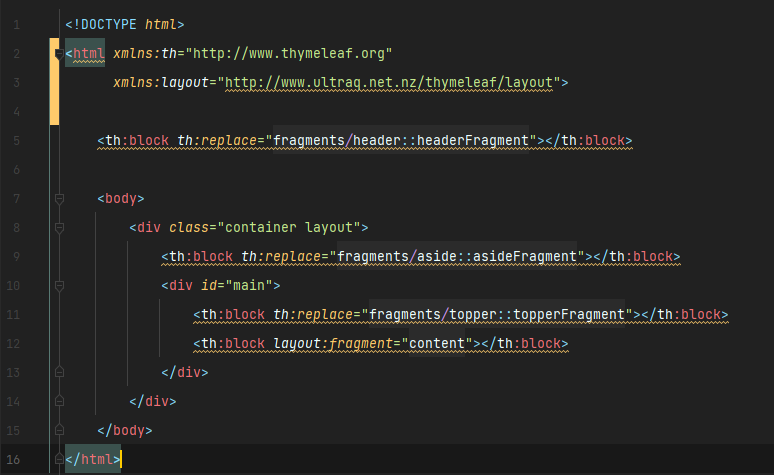The width and height of the screenshot is (774, 475).
Task: Click the closing th:block tag on line 5
Action: (589, 141)
